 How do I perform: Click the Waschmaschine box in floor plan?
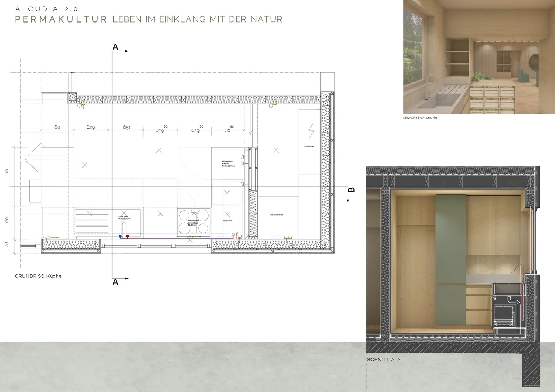(x=277, y=217)
